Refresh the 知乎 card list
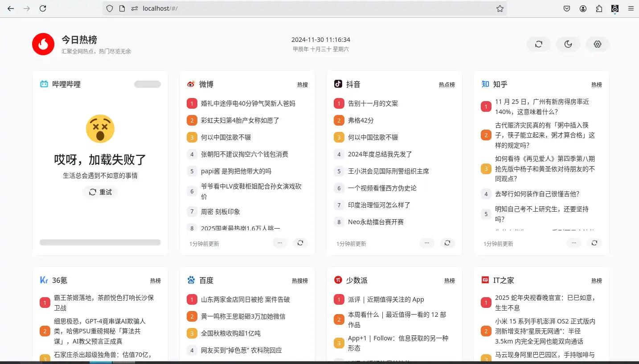 [594, 243]
